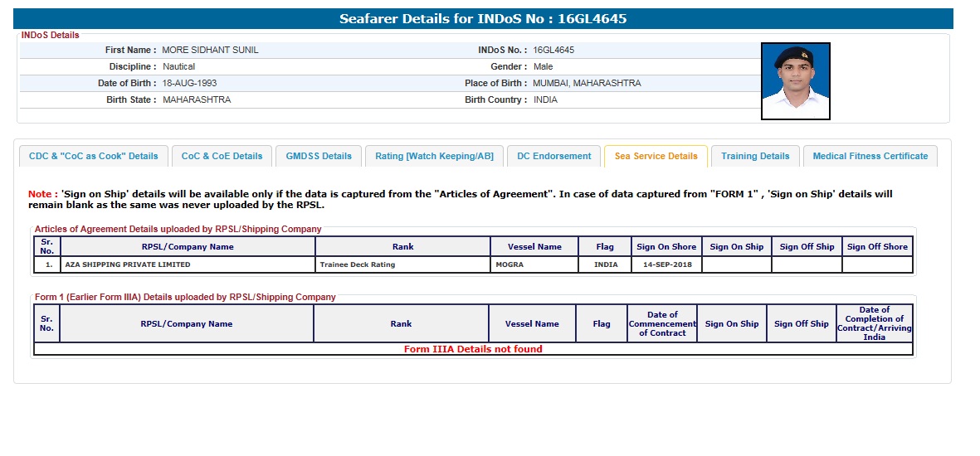Viewport: 980px width, 456px height.
Task: Select the Trainee Deck Rating rank cell
Action: pos(403,264)
